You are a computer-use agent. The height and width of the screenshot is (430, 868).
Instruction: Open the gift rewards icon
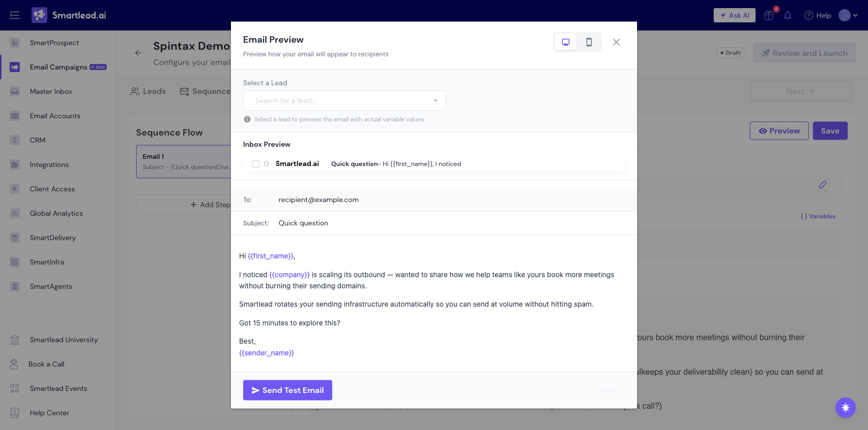click(769, 15)
